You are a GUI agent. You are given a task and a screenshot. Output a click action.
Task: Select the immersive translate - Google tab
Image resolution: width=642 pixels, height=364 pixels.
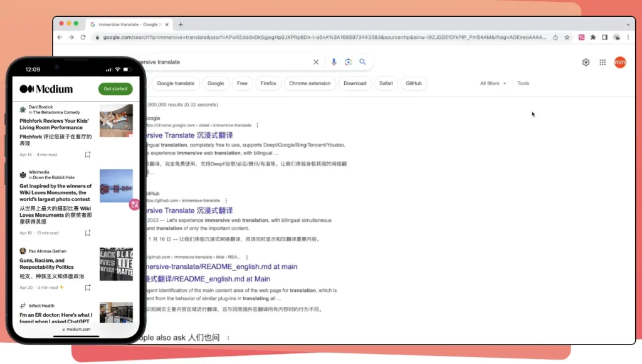click(x=128, y=24)
